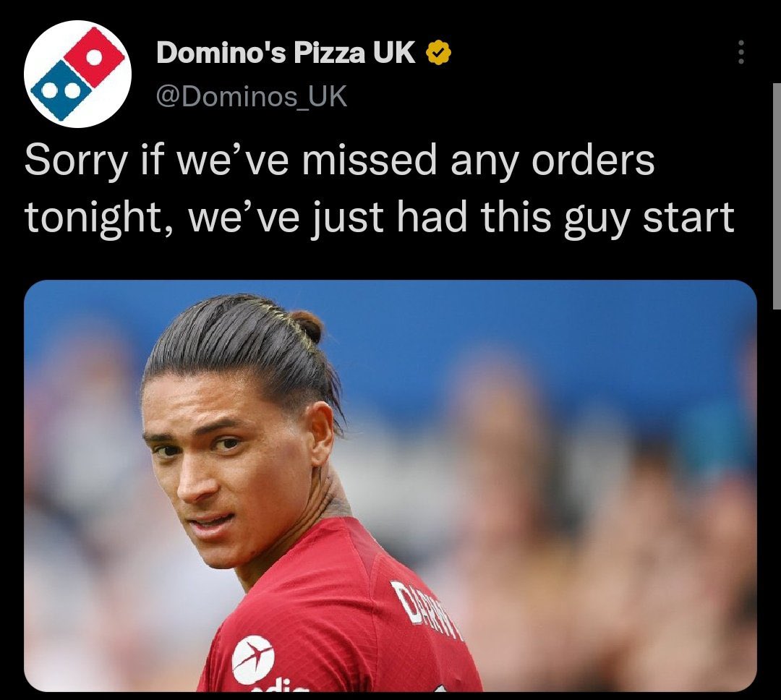Open the @Dominos_UK handle link
This screenshot has height=700, width=781.
pos(252,96)
